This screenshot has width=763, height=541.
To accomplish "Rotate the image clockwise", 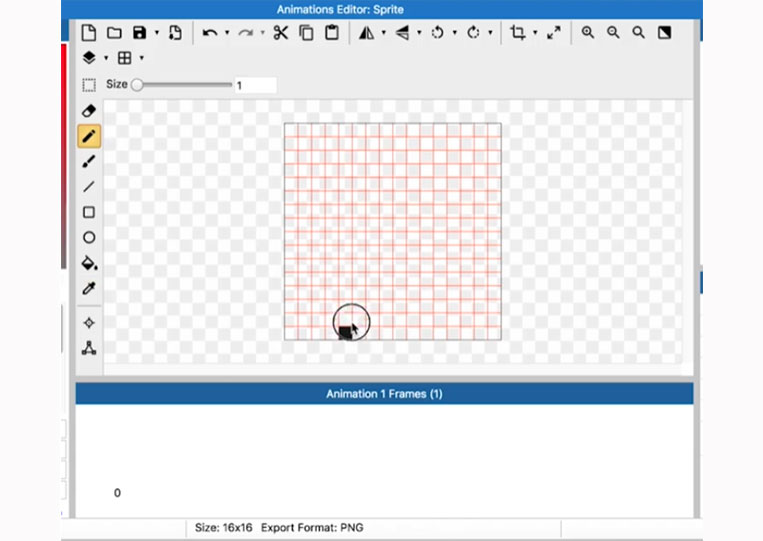I will [x=473, y=33].
